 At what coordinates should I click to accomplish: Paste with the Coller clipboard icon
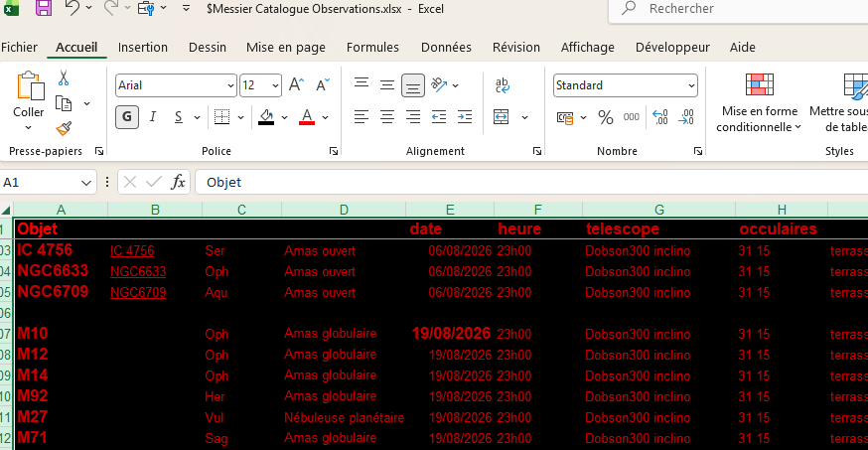(x=29, y=86)
